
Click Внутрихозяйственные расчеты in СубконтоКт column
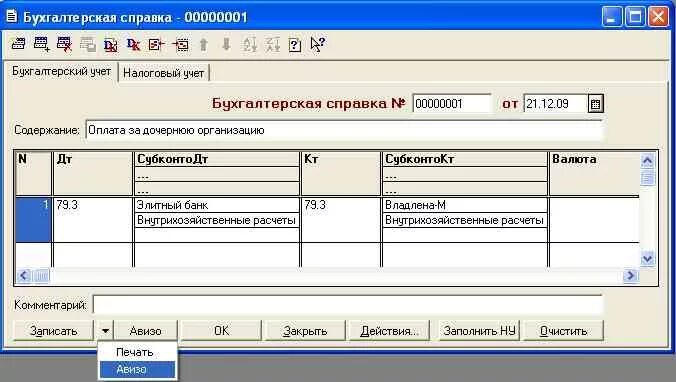464,220
